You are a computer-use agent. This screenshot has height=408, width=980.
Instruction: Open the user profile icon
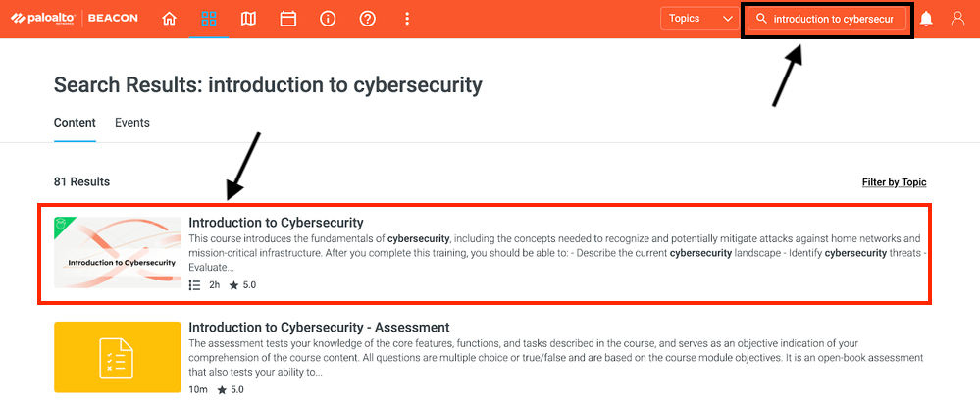click(x=958, y=19)
